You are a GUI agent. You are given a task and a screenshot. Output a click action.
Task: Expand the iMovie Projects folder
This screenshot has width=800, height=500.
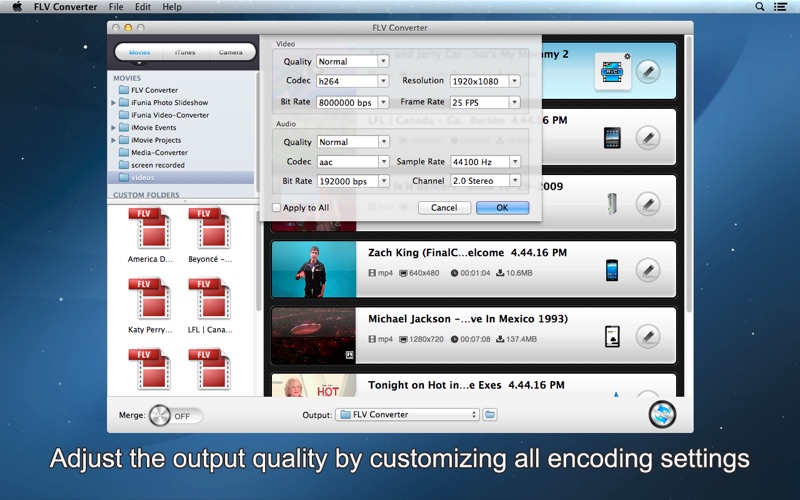[x=113, y=140]
